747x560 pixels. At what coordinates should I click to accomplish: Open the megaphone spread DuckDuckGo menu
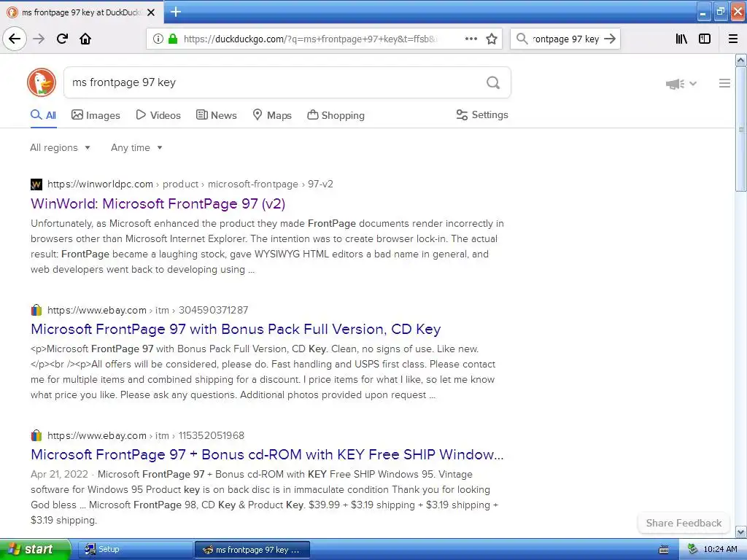click(x=681, y=84)
